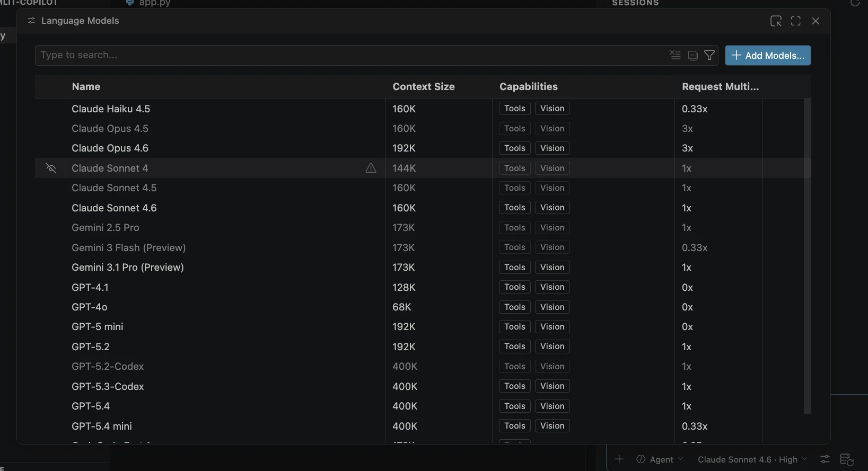Image resolution: width=868 pixels, height=471 pixels.
Task: Open the Agent mode dropdown
Action: point(660,459)
